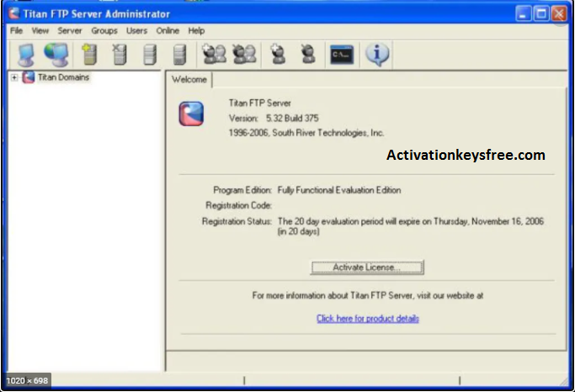Click the Registration Status label
This screenshot has height=392, width=575.
[237, 221]
